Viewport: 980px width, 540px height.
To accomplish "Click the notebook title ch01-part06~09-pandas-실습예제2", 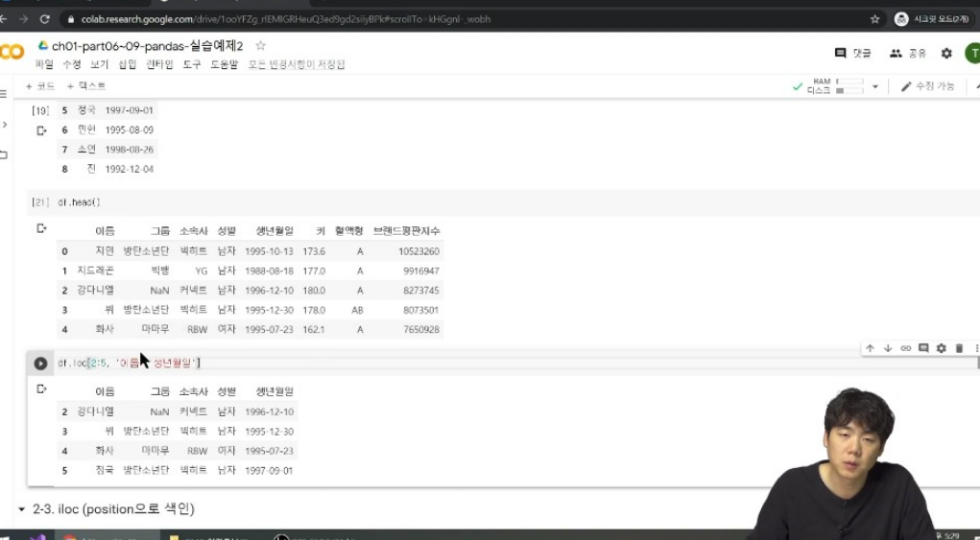I will point(148,46).
